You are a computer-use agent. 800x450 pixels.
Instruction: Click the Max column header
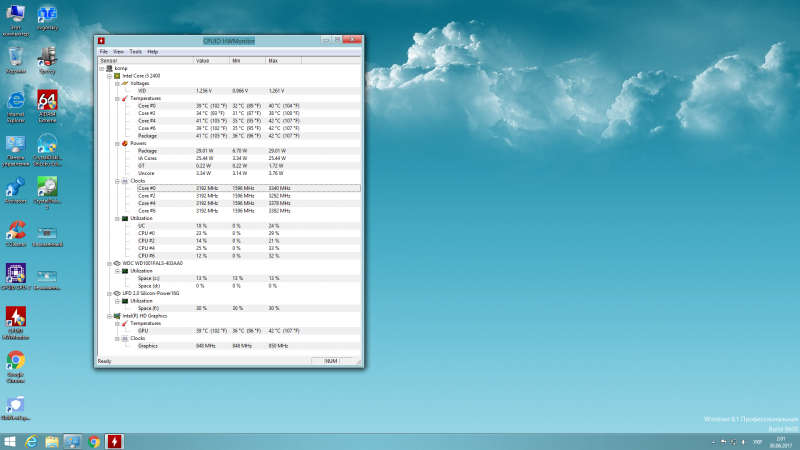point(273,60)
